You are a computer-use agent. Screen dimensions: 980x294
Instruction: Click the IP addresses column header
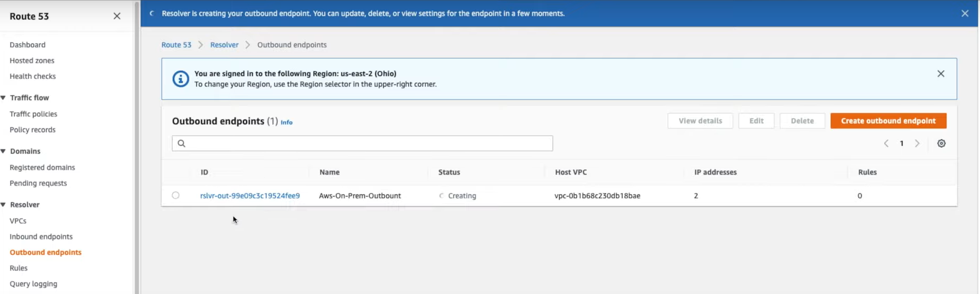pyautogui.click(x=715, y=172)
